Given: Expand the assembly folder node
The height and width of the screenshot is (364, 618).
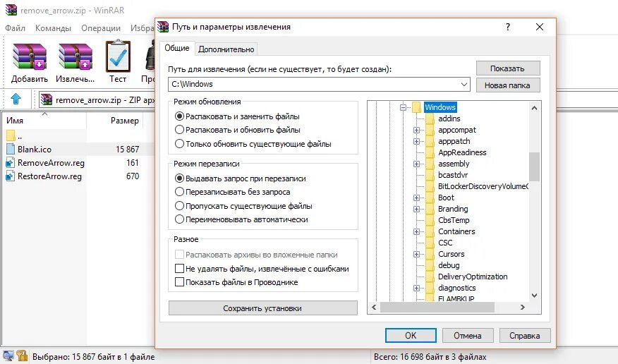Looking at the screenshot, I should (x=416, y=164).
